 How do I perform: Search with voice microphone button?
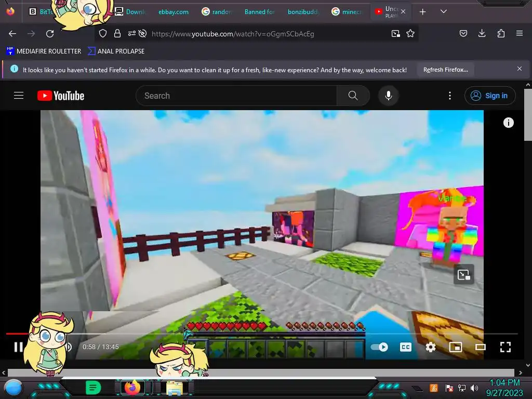(389, 96)
